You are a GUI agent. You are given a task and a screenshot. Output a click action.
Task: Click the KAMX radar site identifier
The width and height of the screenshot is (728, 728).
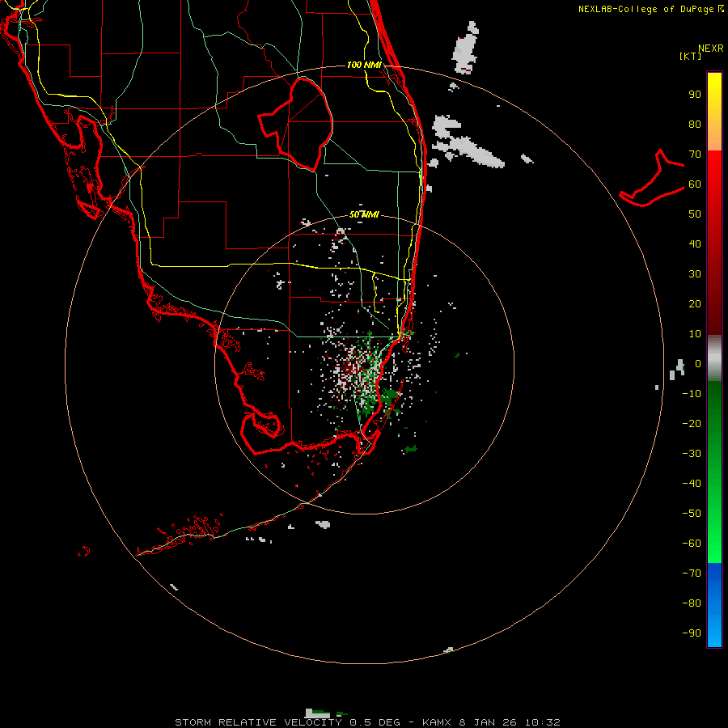click(x=437, y=722)
